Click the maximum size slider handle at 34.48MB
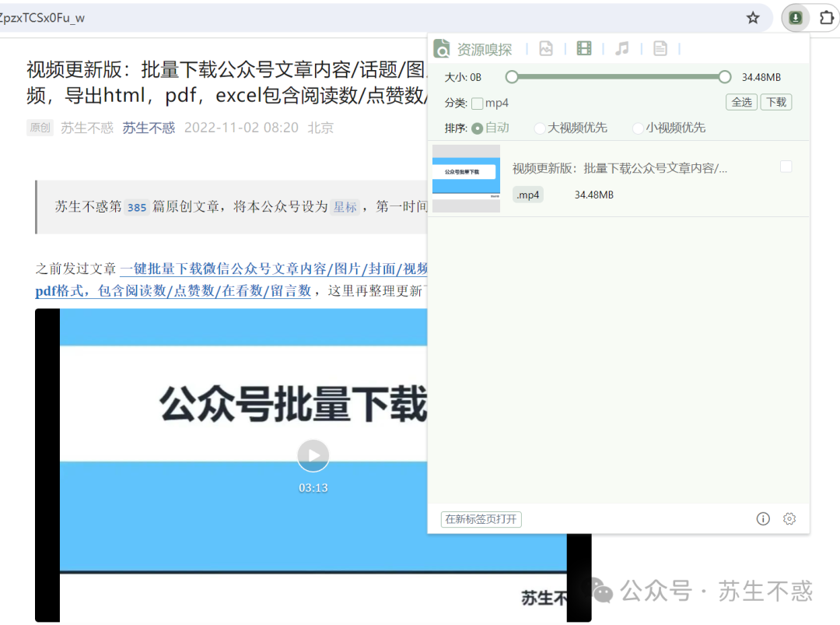The width and height of the screenshot is (840, 625). point(724,76)
